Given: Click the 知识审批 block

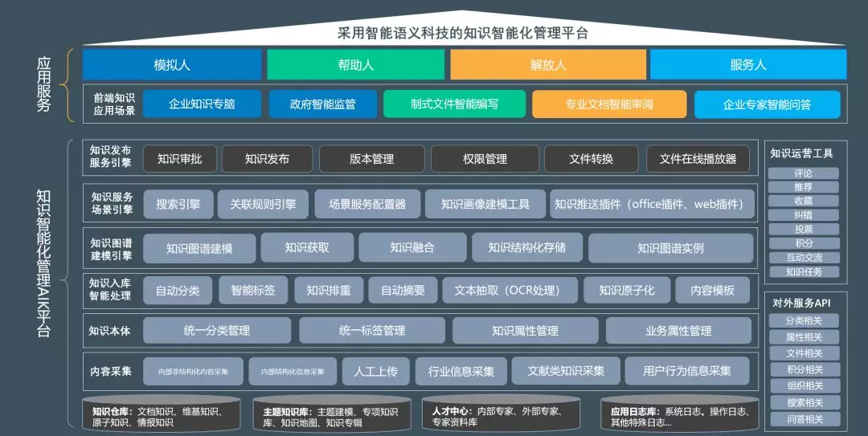Looking at the screenshot, I should tap(179, 159).
